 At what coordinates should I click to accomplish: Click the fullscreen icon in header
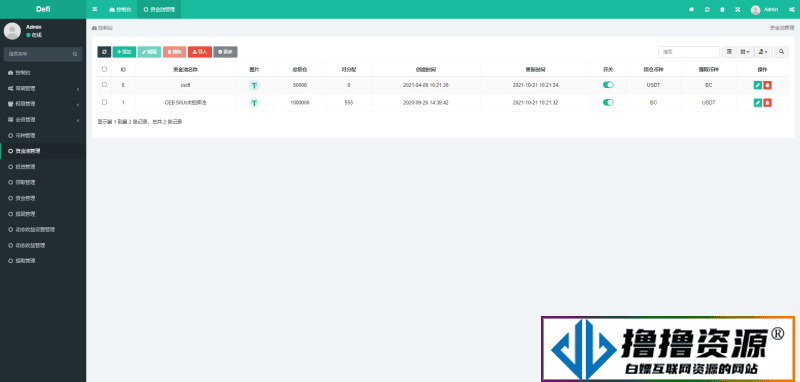738,9
